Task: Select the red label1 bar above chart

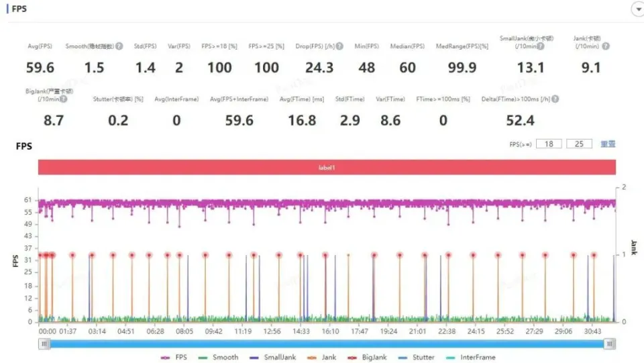Action: click(x=327, y=167)
